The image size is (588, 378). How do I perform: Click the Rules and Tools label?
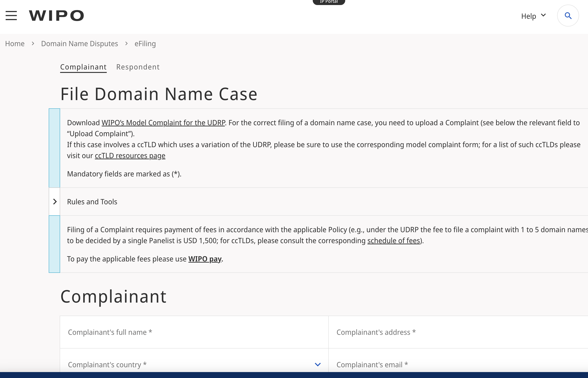92,202
